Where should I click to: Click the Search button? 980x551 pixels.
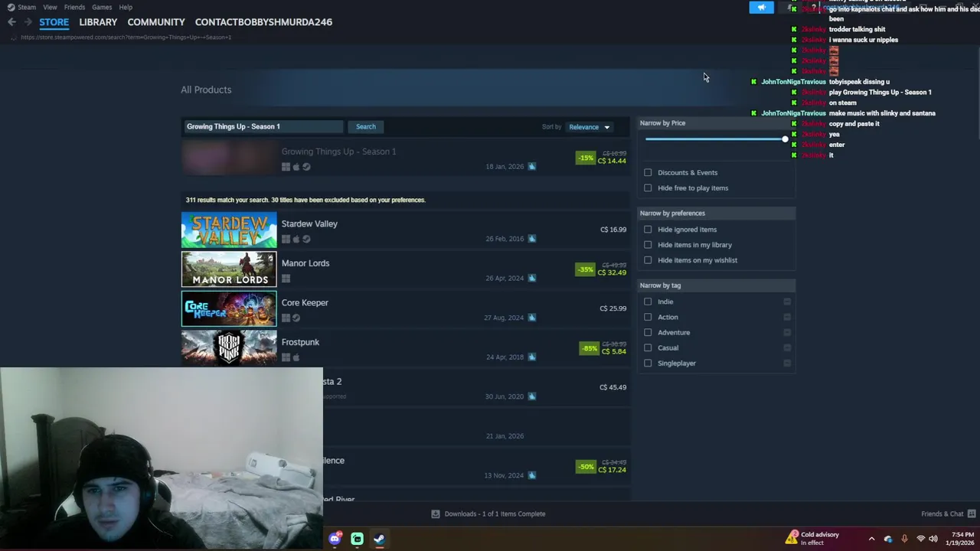click(x=365, y=126)
